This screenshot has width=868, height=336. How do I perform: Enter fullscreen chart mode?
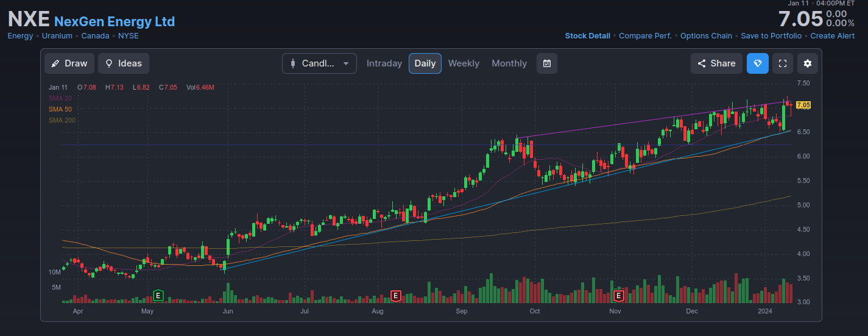[x=783, y=63]
